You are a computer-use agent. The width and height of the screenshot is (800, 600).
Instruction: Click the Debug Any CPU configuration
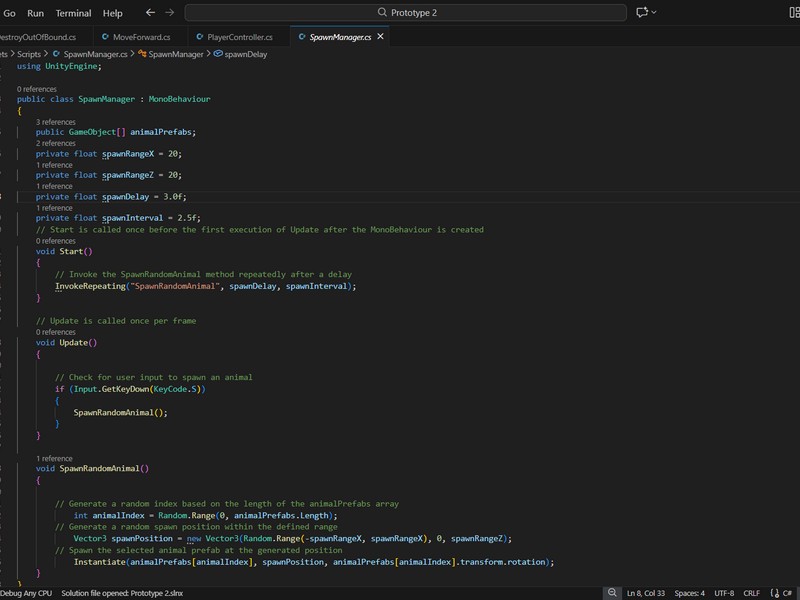click(x=24, y=593)
